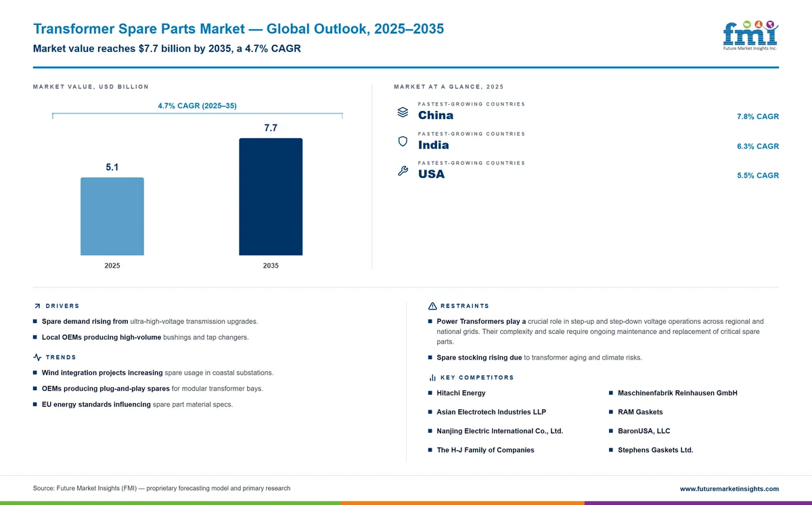812x505 pixels.
Task: Click Asian Electrotech Industries LLP entry
Action: 491,412
